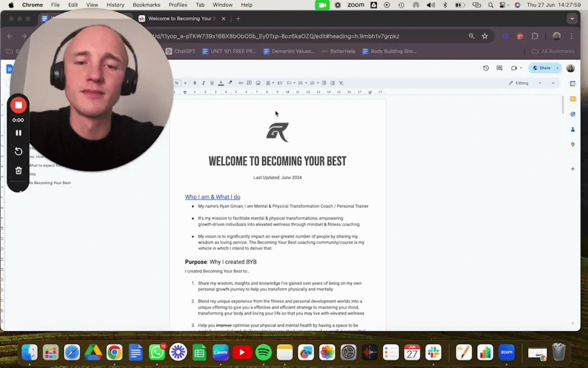588x368 pixels.
Task: Open the ChatGPT bookmark
Action: (181, 51)
